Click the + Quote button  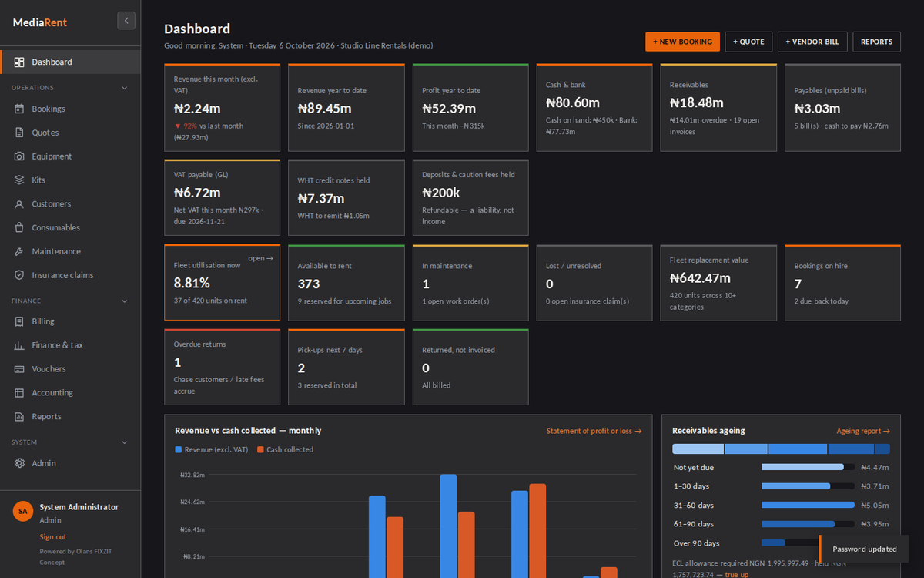tap(748, 42)
